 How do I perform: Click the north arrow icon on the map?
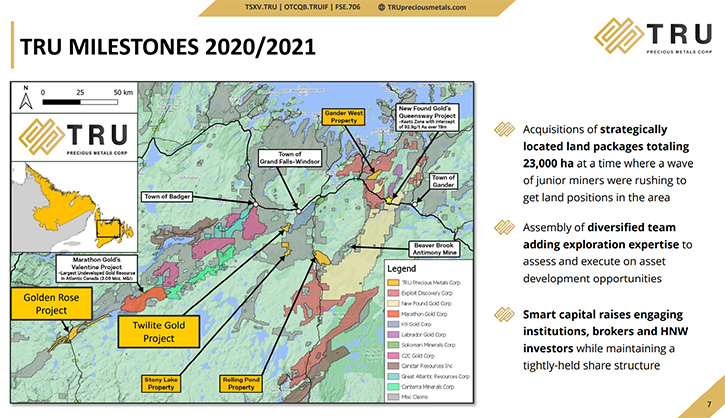(26, 98)
